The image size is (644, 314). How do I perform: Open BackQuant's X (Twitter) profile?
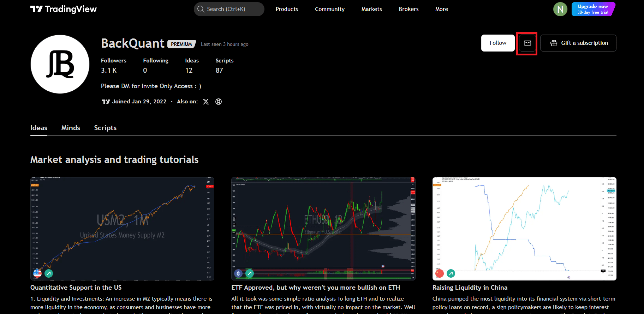(x=206, y=102)
